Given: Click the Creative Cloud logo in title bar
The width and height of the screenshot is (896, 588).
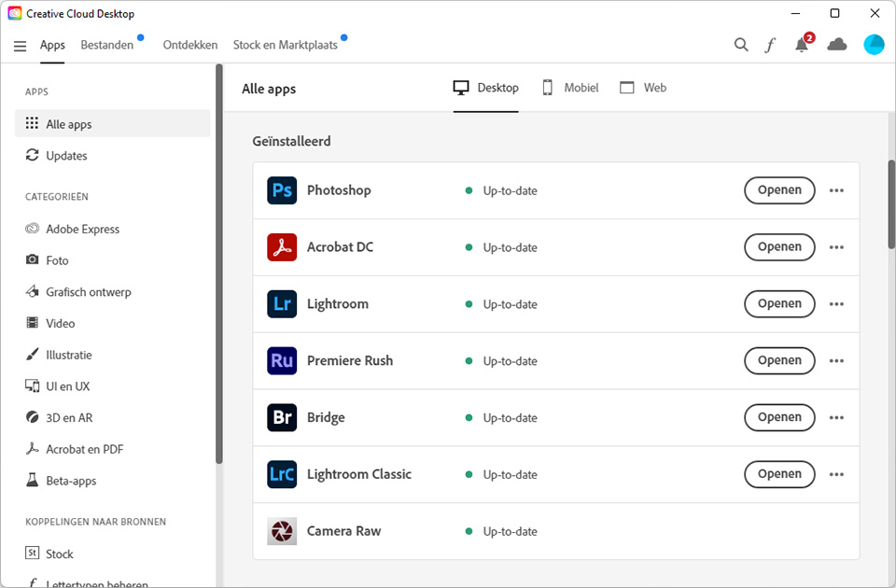Looking at the screenshot, I should point(14,13).
